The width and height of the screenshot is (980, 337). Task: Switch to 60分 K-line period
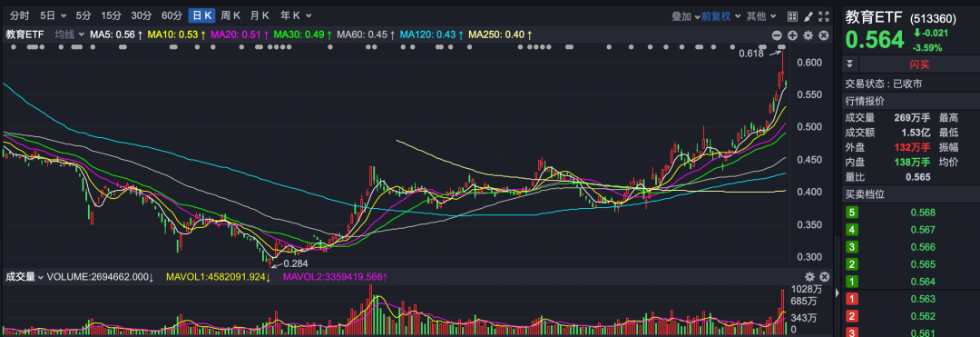click(x=171, y=15)
